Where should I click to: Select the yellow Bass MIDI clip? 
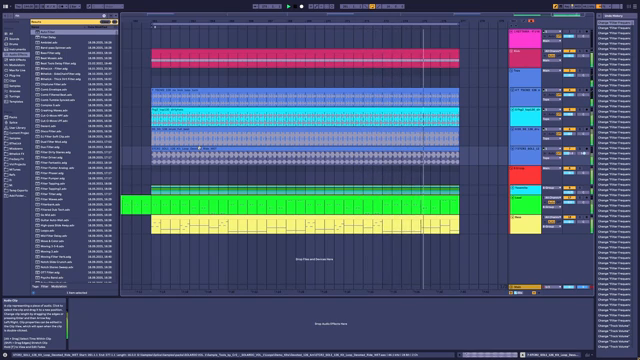pos(305,224)
